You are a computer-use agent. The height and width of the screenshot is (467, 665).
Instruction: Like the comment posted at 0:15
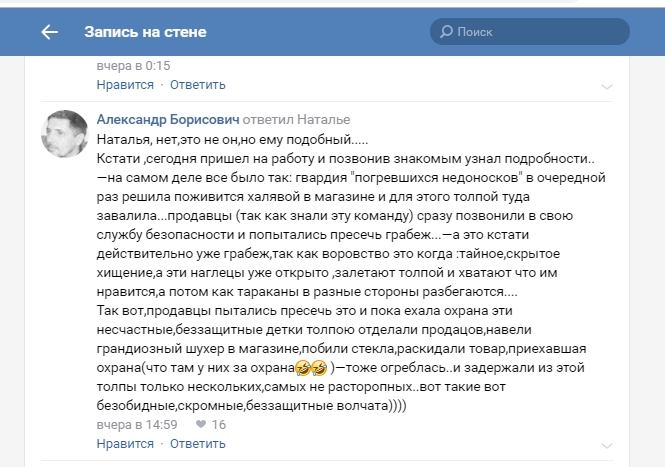tap(125, 85)
